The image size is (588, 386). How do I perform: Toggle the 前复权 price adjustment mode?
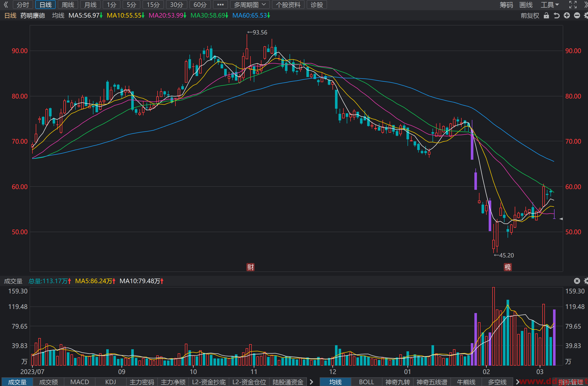click(x=530, y=16)
